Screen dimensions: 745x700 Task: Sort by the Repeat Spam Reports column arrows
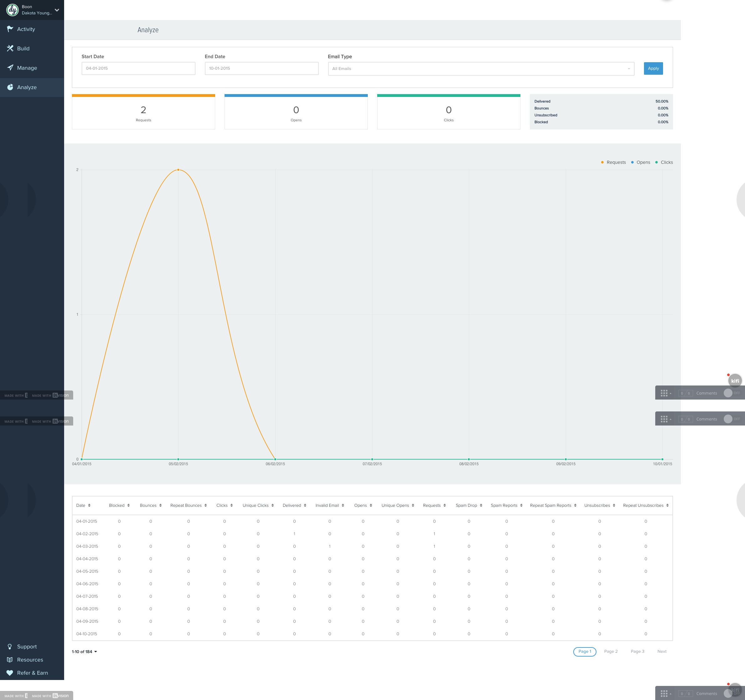point(575,505)
